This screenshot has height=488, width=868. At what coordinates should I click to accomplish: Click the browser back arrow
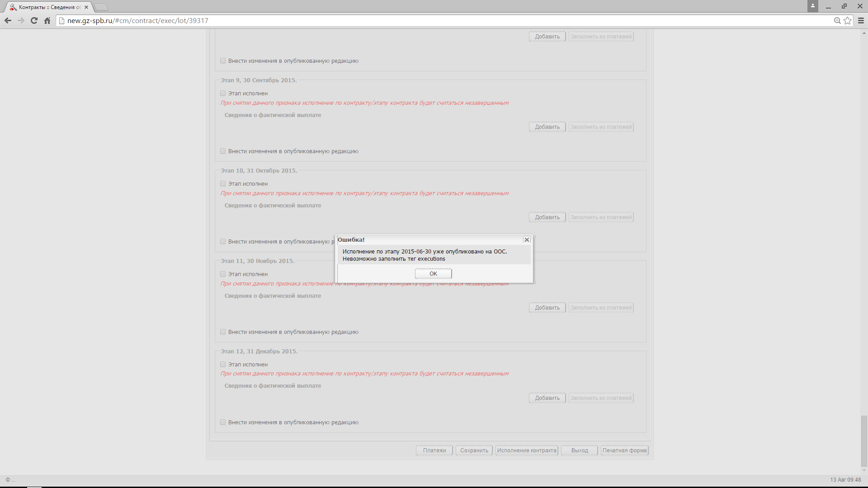(x=8, y=21)
